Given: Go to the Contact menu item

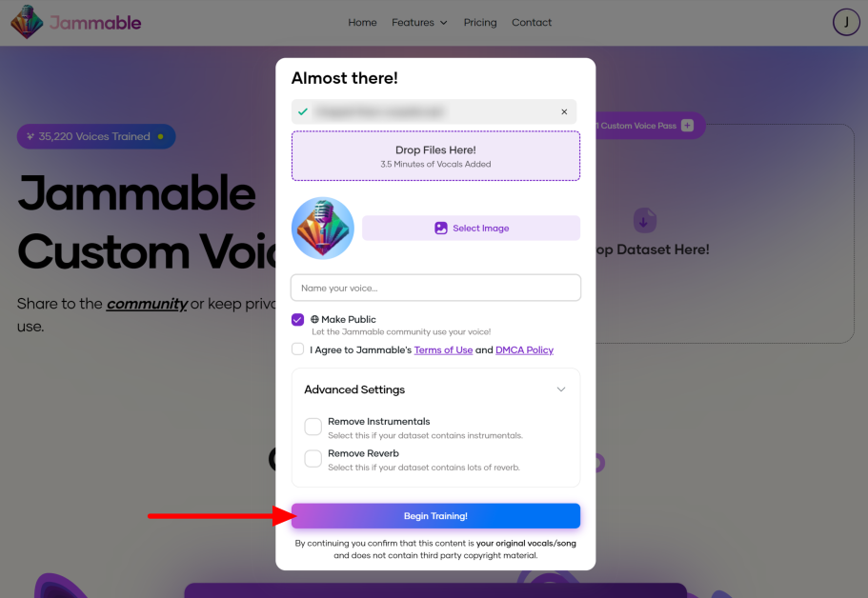Looking at the screenshot, I should click(x=532, y=23).
